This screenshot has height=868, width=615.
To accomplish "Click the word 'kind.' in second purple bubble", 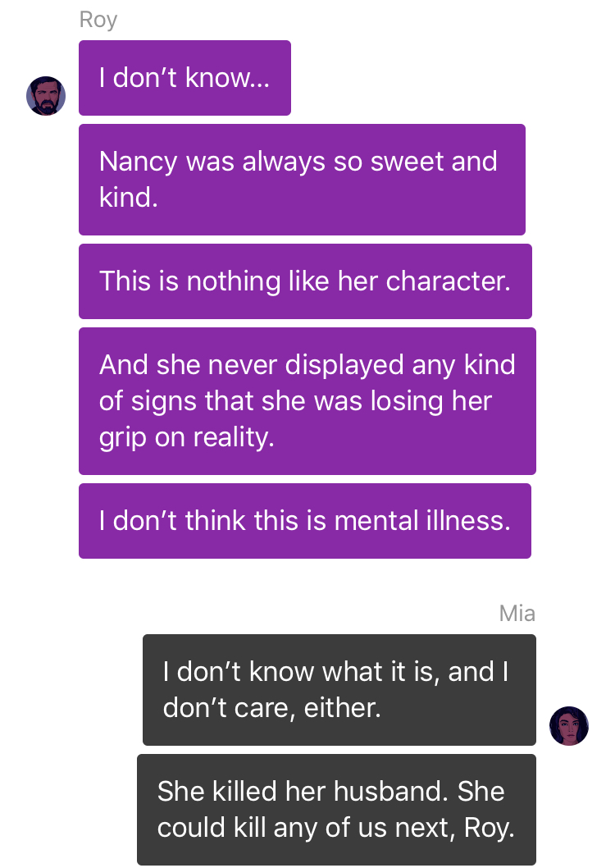I will coord(129,198).
